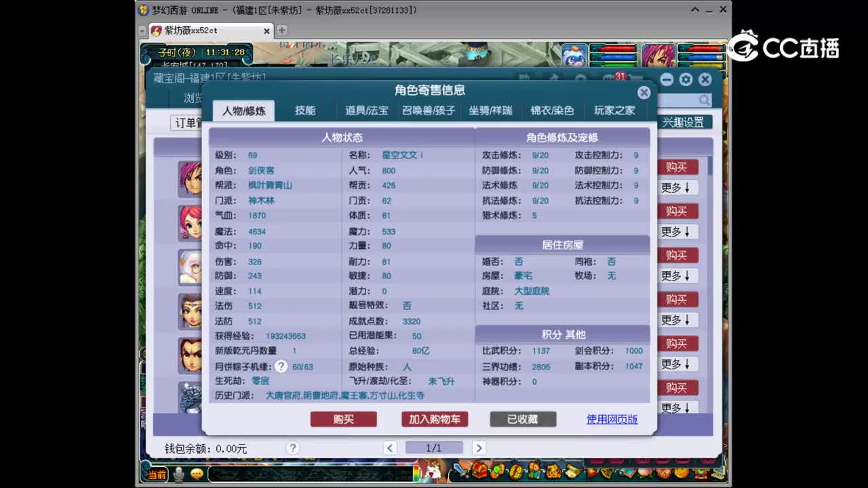868x488 pixels.
Task: Click 已收藏 button
Action: [x=523, y=420]
